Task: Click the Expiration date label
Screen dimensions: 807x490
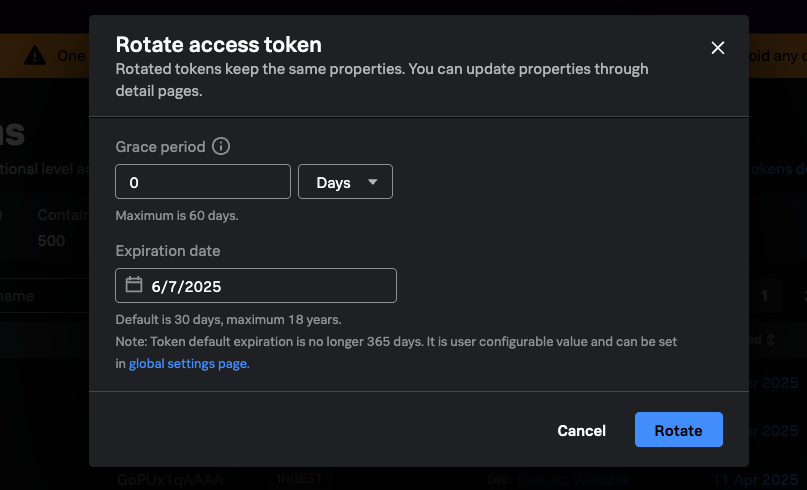Action: click(168, 251)
